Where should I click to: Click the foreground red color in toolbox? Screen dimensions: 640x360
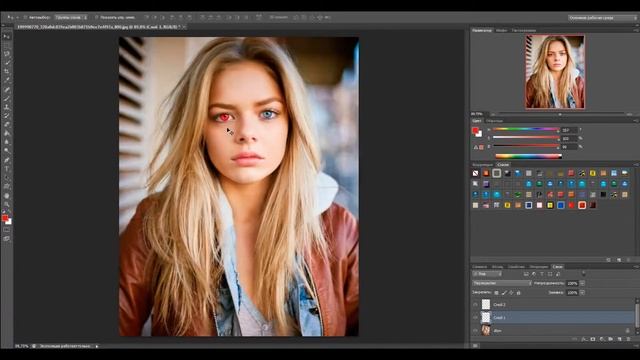(5, 218)
